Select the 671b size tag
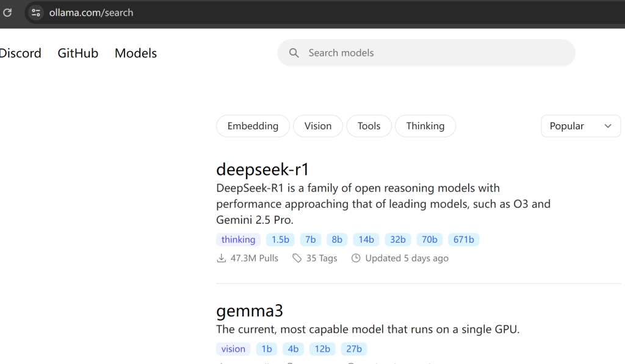625x364 pixels. click(464, 240)
